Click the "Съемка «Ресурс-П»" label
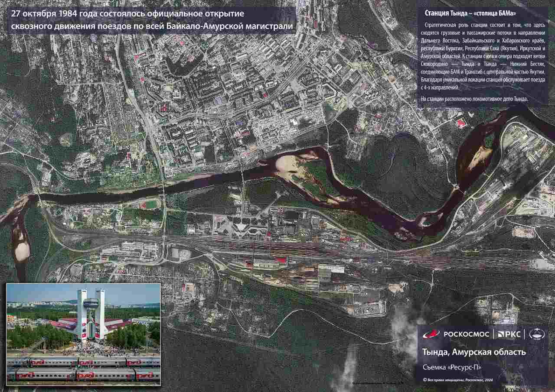Screen dimensions: 555x392 point(452,367)
